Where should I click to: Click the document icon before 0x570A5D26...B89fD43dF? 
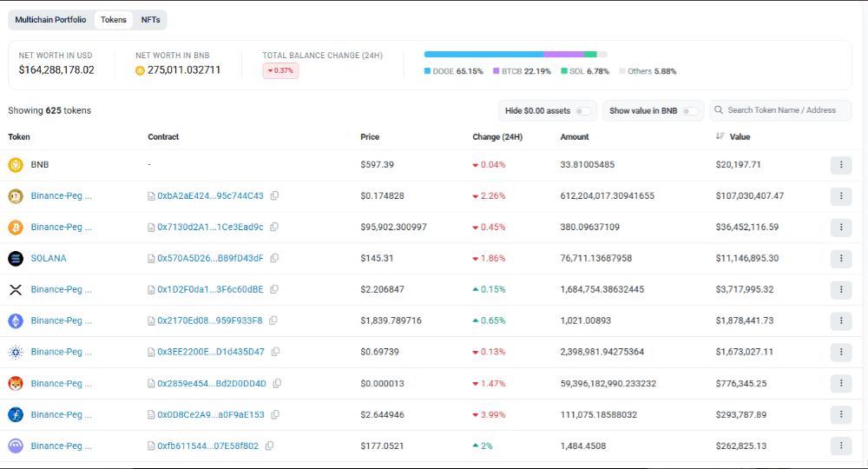(x=151, y=259)
